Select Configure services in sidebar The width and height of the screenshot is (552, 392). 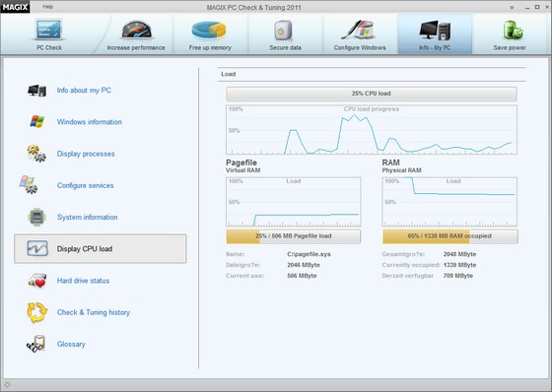pyautogui.click(x=85, y=185)
